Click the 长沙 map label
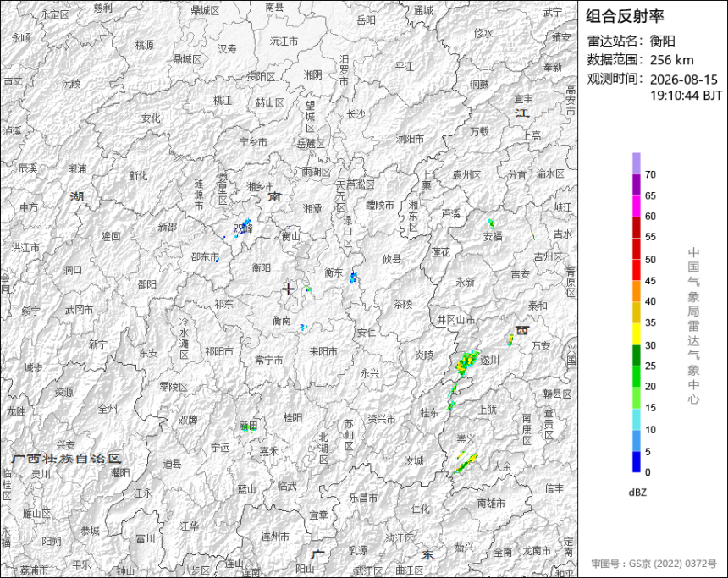 pos(356,113)
